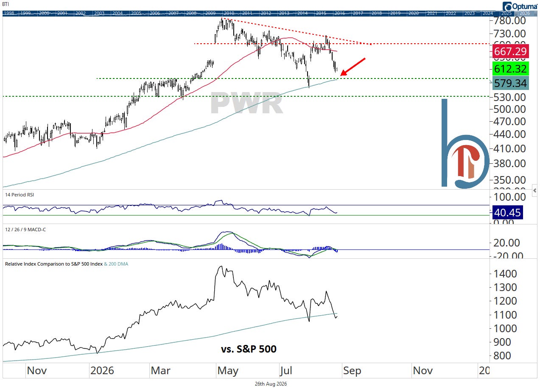The image size is (540, 392).
Task: Open Relative Index Comparison to S&P 500 Index label
Action: pyautogui.click(x=53, y=264)
